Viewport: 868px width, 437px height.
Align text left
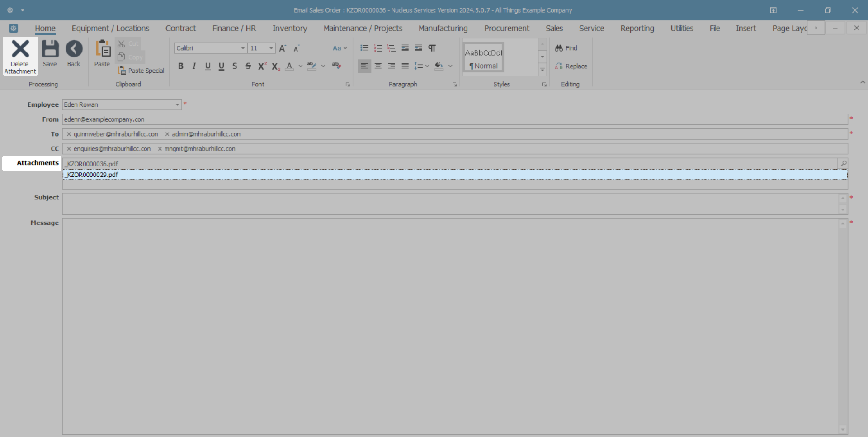(364, 66)
